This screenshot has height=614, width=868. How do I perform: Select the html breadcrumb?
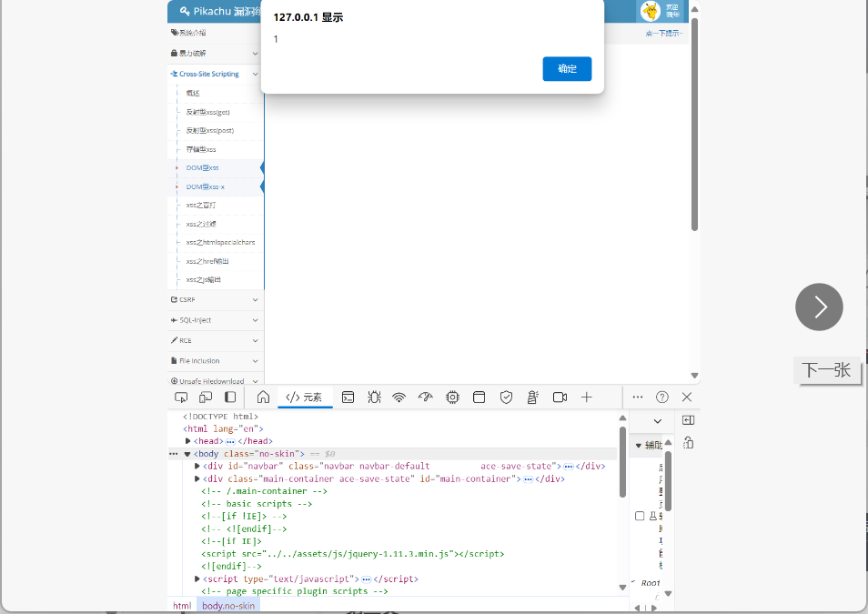coord(182,606)
